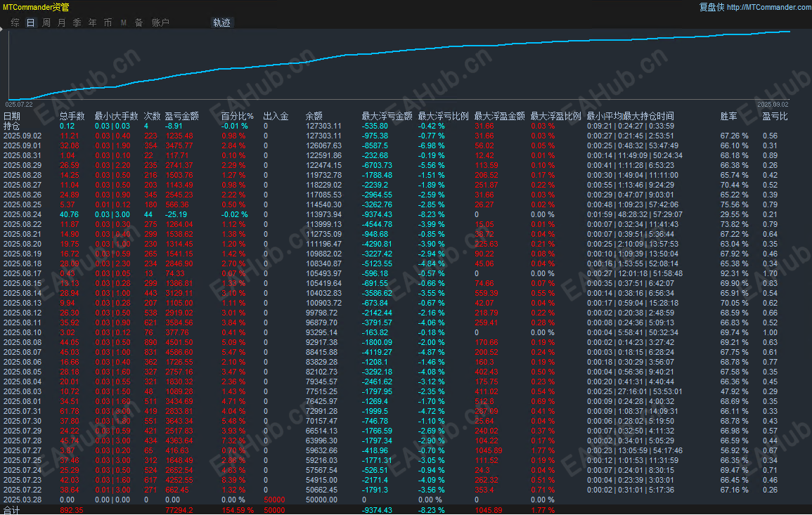The width and height of the screenshot is (812, 515).
Task: Click balance value 127303.11 in 持仓 row
Action: pos(323,126)
